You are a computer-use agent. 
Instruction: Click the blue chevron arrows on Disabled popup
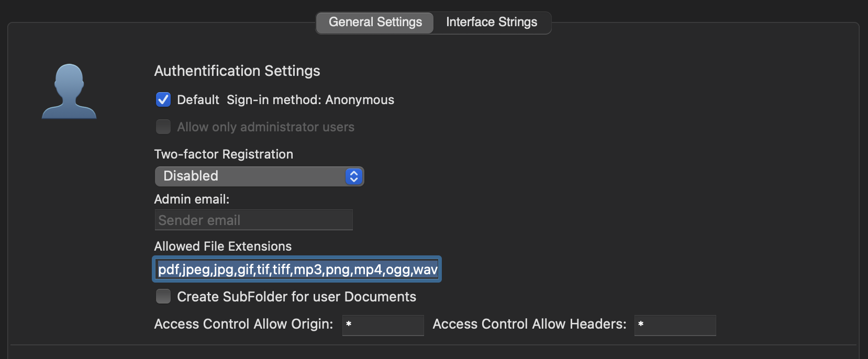click(354, 176)
